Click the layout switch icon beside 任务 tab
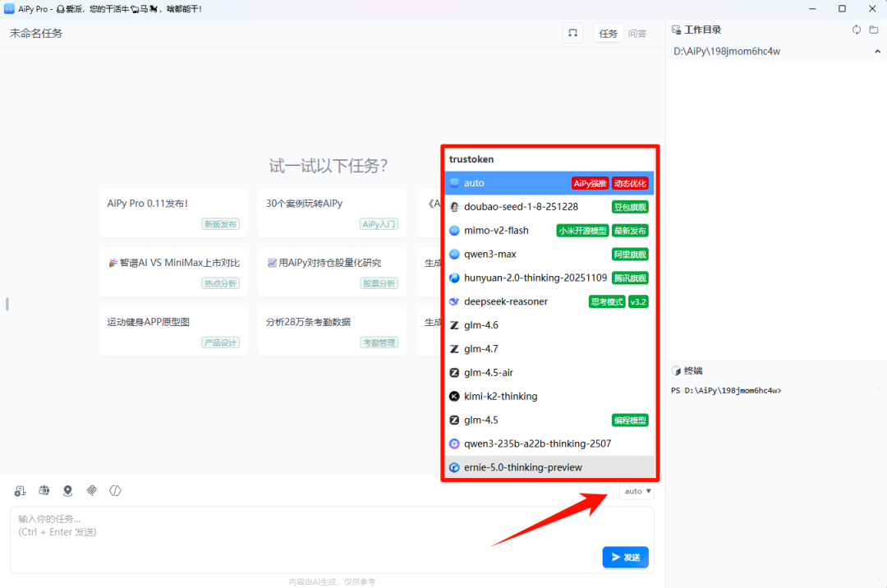This screenshot has width=887, height=588. click(572, 34)
